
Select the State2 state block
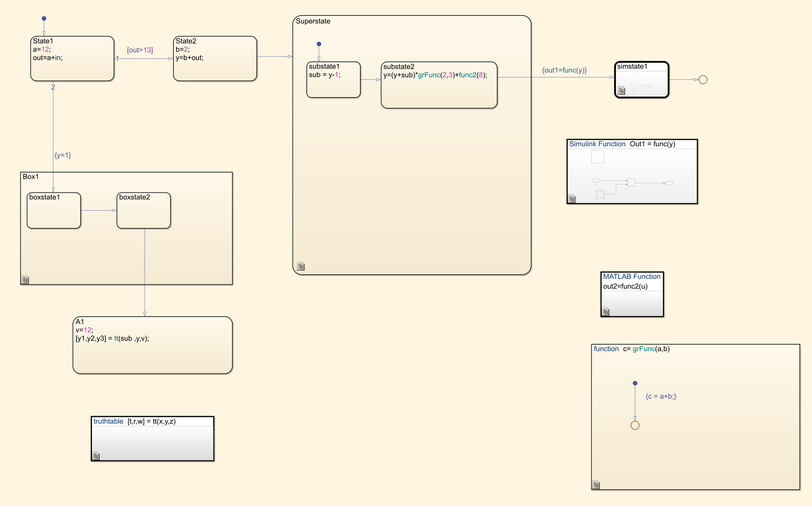tap(215, 58)
